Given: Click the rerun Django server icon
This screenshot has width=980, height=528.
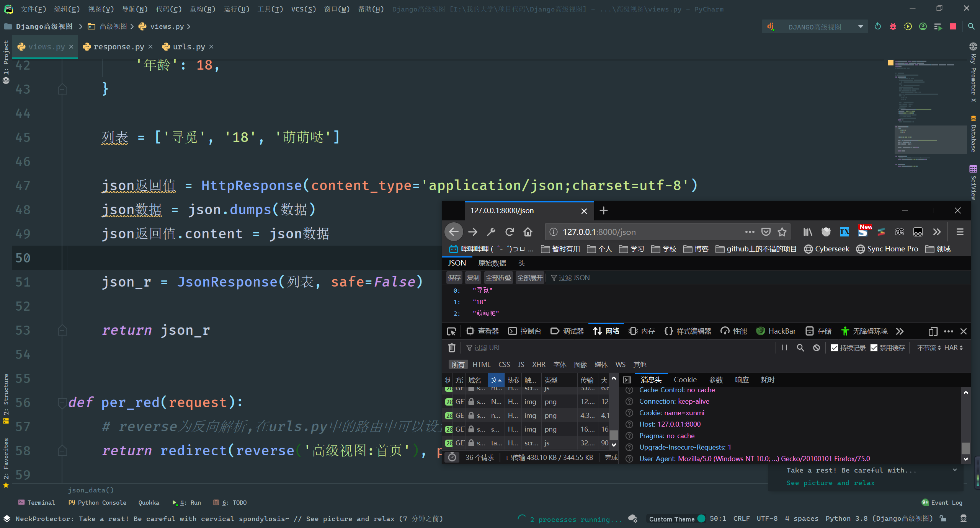Looking at the screenshot, I should point(877,27).
